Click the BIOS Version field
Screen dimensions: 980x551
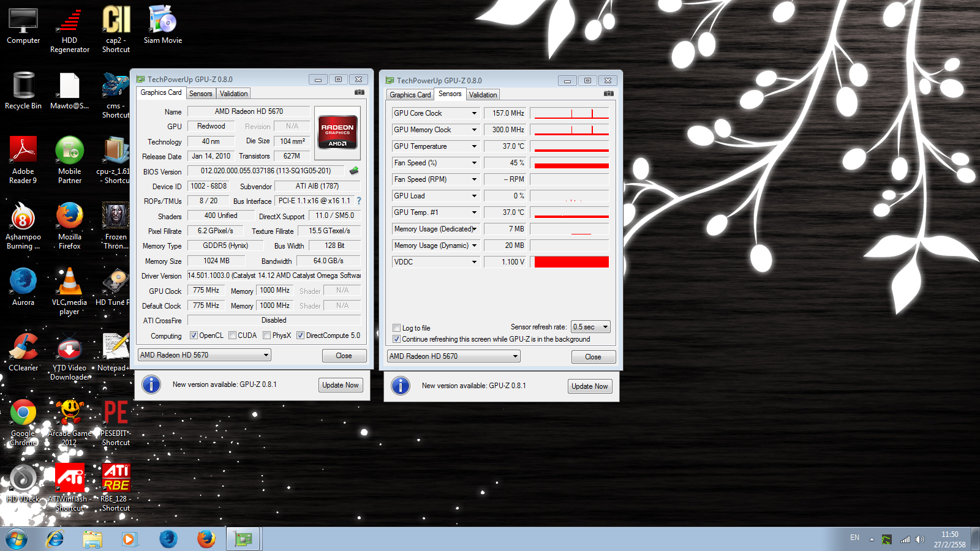267,171
